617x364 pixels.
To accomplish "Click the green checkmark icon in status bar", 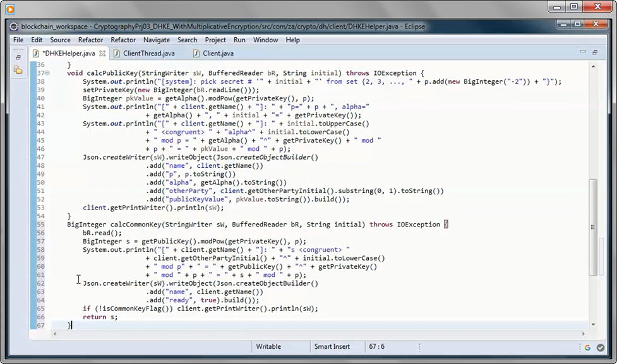I will point(601,348).
